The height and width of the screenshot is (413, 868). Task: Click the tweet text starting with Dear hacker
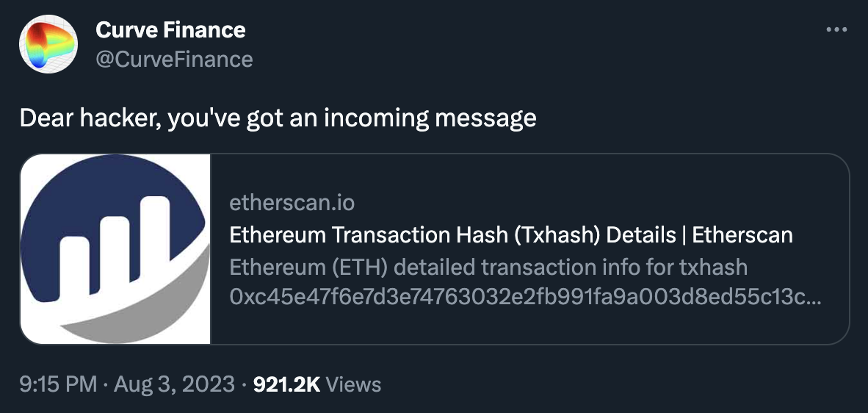[x=278, y=118]
